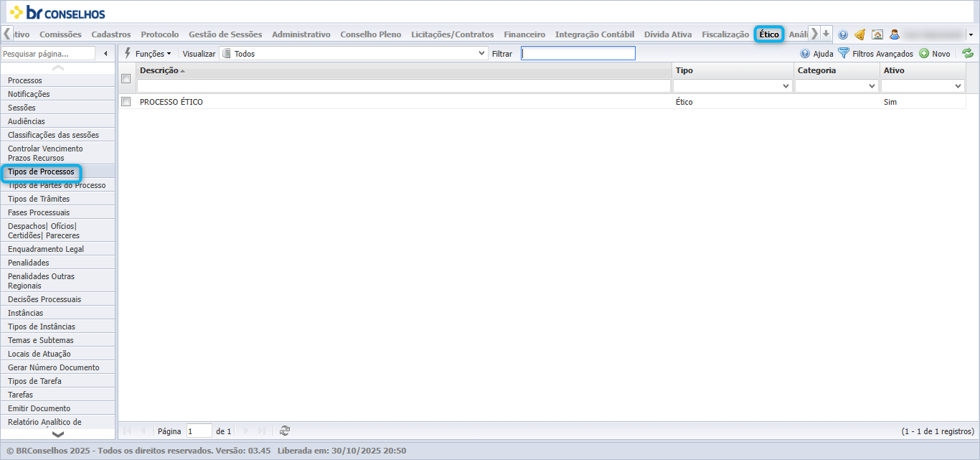Screen dimensions: 980x460
Task: Go to the Fiscalização tab
Action: (x=725, y=34)
